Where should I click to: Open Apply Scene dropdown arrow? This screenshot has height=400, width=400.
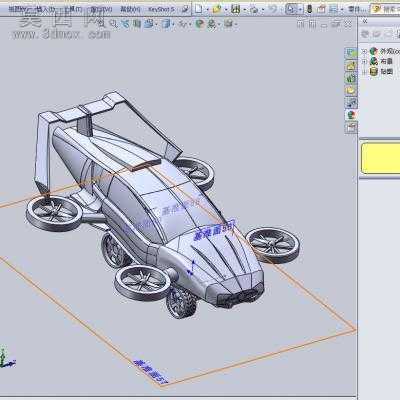[x=219, y=24]
